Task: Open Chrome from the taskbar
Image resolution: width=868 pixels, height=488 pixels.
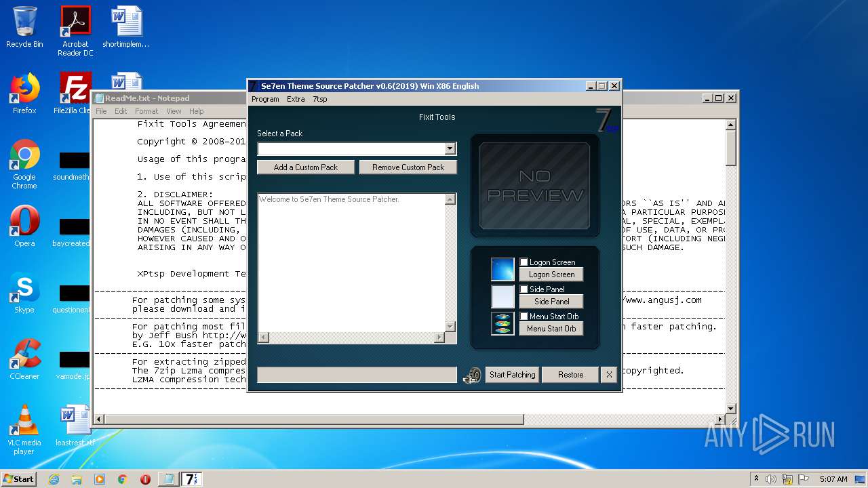Action: pos(123,479)
